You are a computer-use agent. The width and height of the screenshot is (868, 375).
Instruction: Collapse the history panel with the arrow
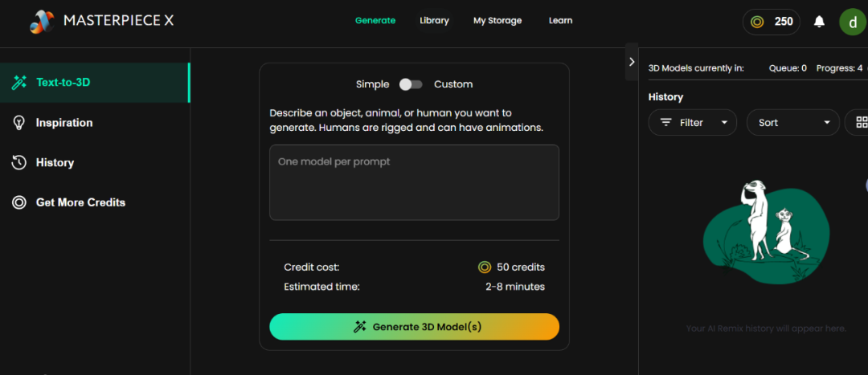(x=632, y=62)
